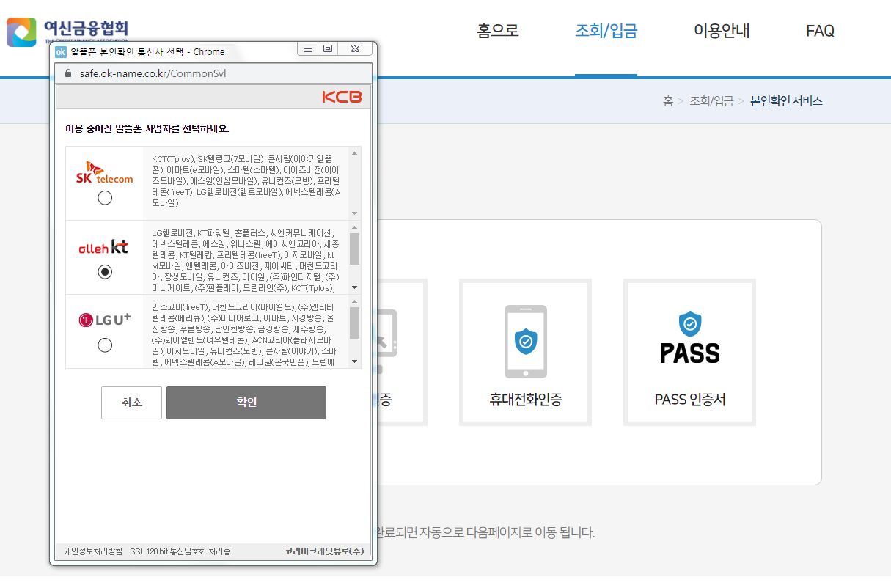This screenshot has width=891, height=588.
Task: Click the olleh kt logo
Action: click(103, 247)
